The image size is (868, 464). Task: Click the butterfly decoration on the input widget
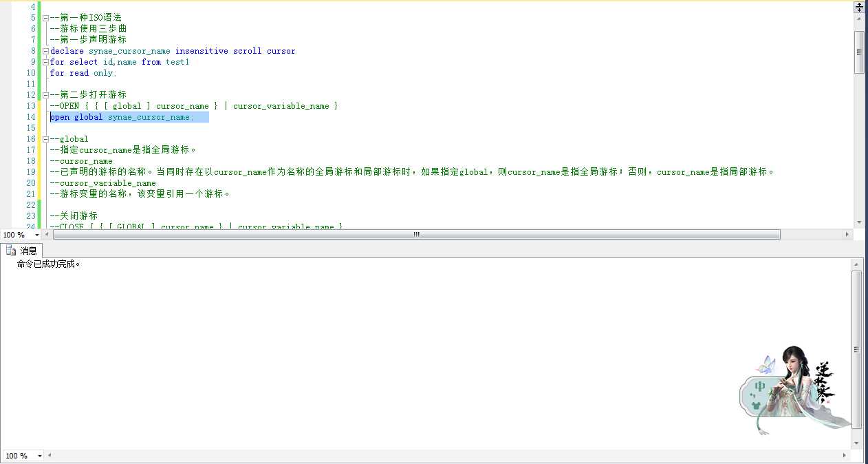point(766,365)
